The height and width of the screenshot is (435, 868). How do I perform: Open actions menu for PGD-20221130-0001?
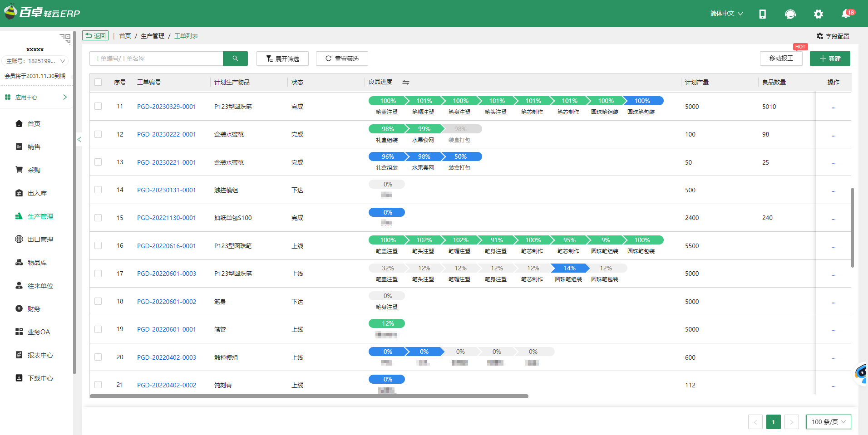pos(833,219)
